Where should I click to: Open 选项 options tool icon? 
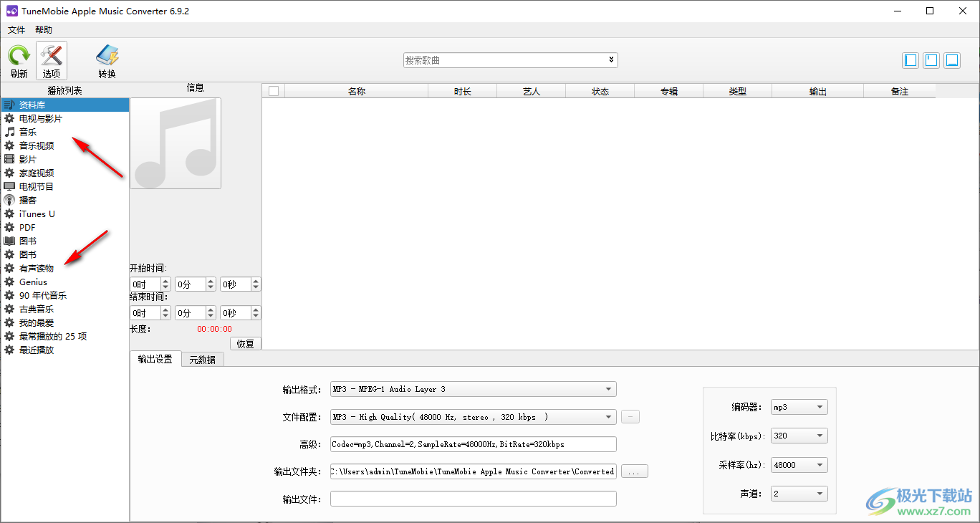(52, 61)
